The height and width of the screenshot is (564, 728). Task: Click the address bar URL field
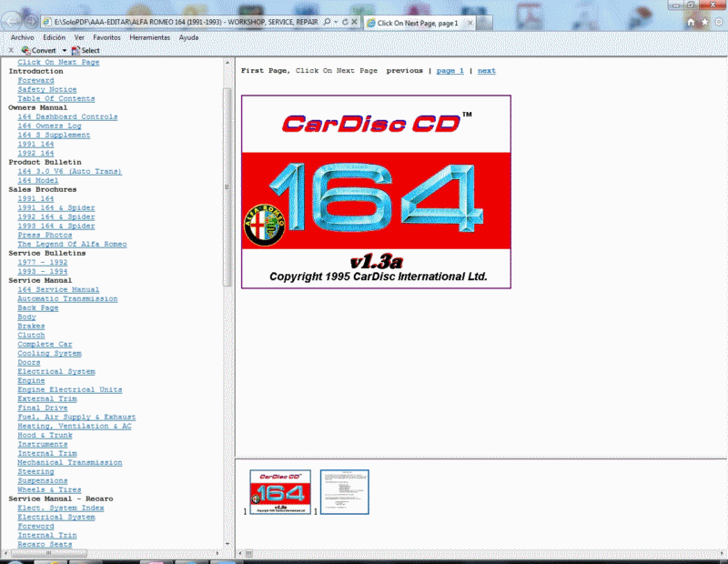click(x=186, y=22)
